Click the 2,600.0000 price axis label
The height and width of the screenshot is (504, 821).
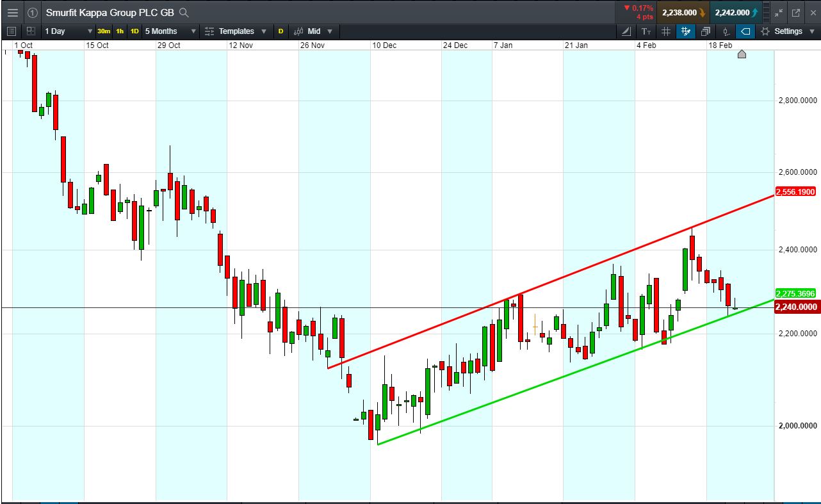(x=798, y=172)
